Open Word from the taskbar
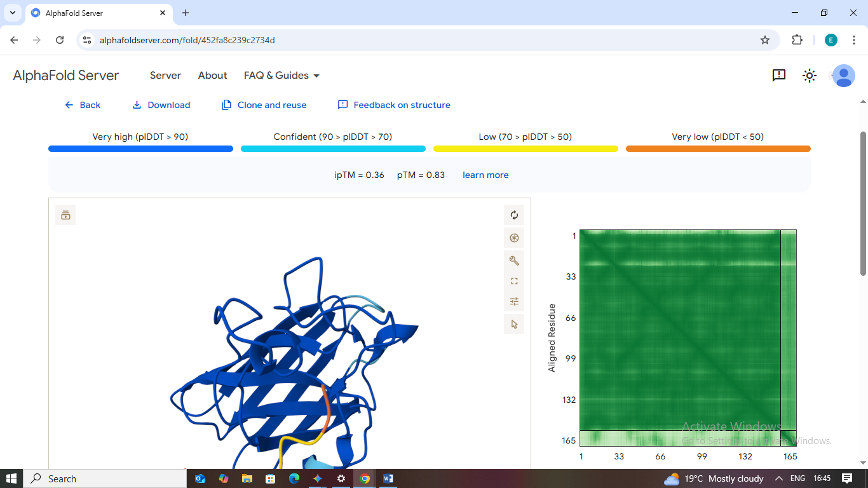 (388, 478)
